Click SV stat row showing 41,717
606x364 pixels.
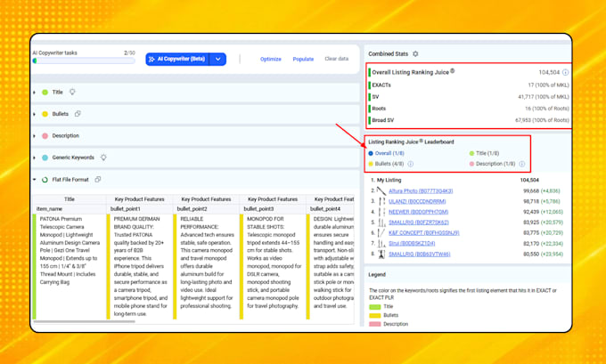[x=469, y=96]
